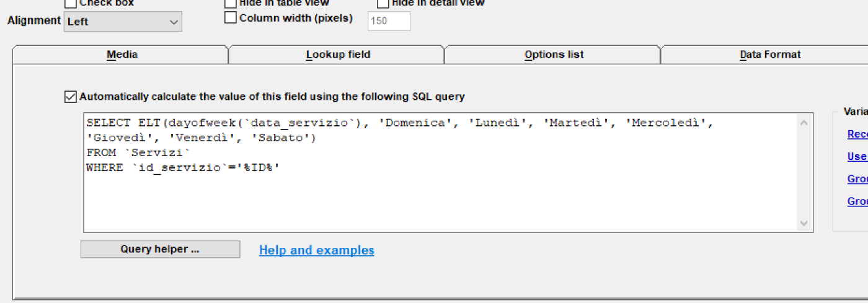Open the Query helper dialog
868x303 pixels.
tap(160, 249)
